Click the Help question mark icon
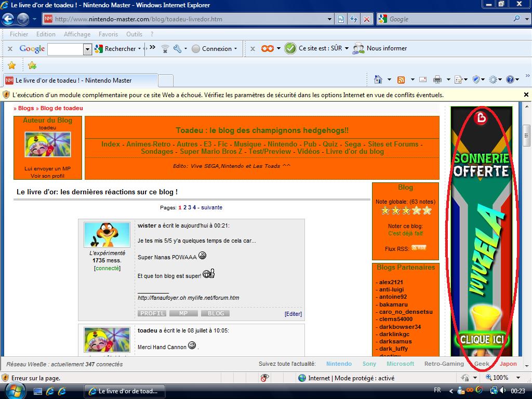 coord(510,79)
